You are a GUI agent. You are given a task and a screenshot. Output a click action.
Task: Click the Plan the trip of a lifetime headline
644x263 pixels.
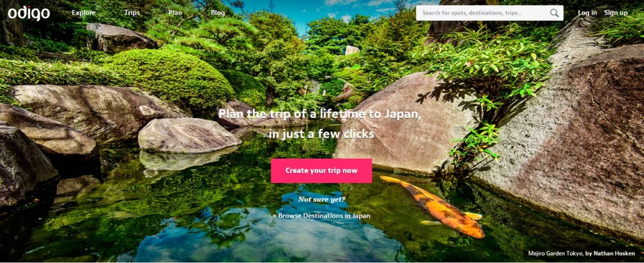pyautogui.click(x=319, y=114)
